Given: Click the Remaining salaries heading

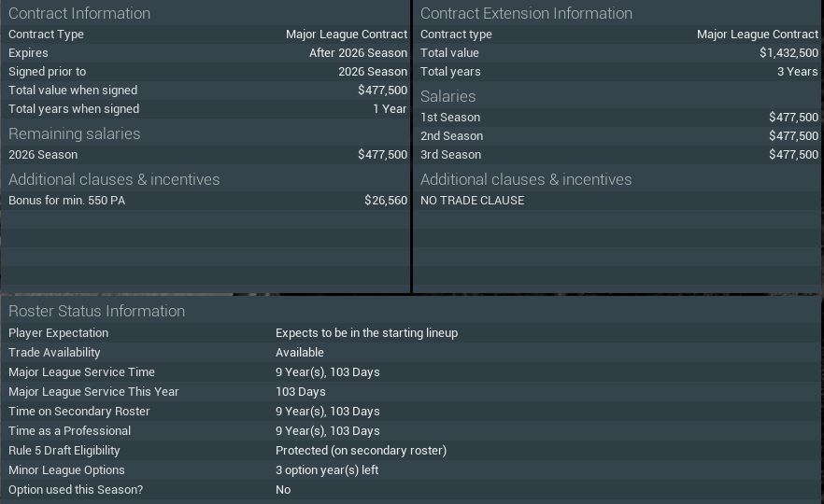Looking at the screenshot, I should click(75, 133).
